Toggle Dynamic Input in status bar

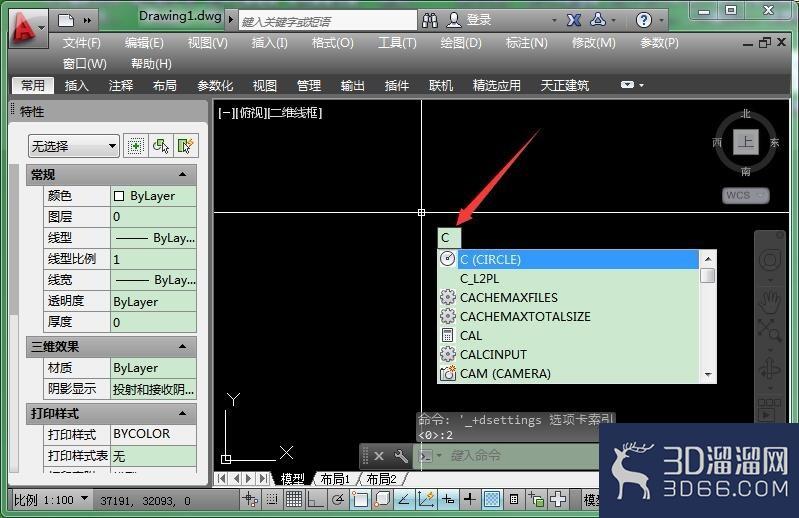pos(448,499)
